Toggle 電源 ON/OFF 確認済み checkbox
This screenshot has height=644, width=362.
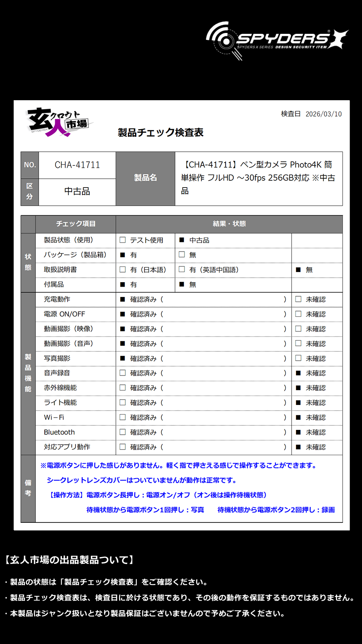(x=123, y=314)
